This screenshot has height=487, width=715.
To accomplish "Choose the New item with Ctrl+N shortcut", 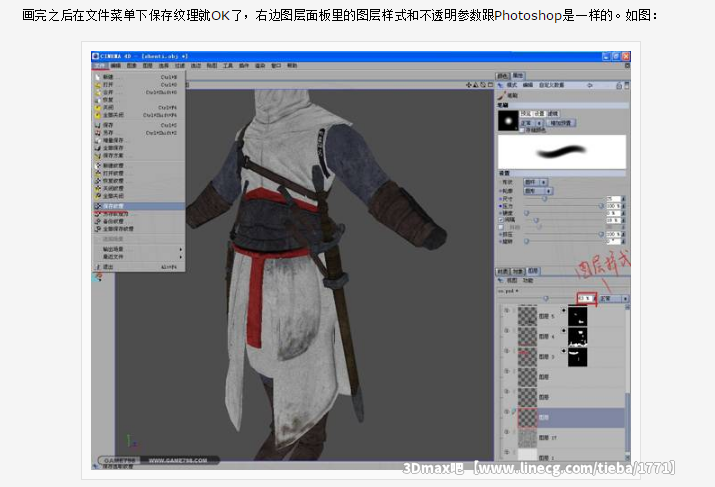I will [x=139, y=77].
